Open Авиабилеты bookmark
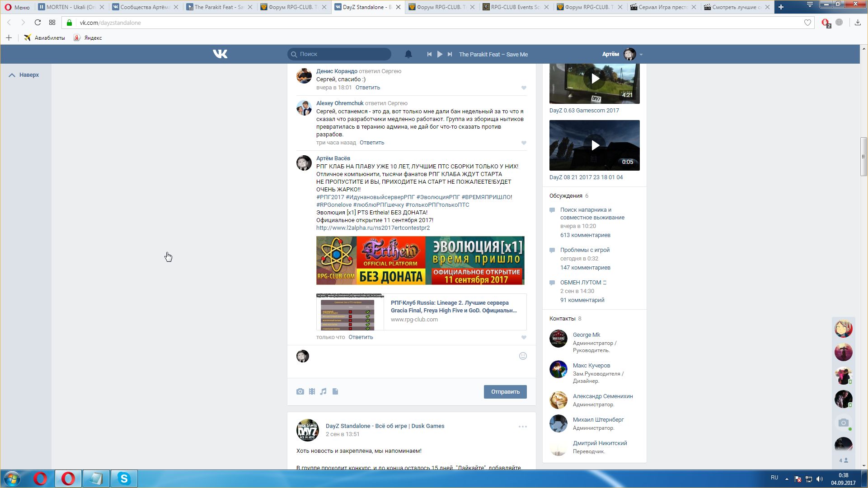Viewport: 868px width, 488px height. coord(45,38)
